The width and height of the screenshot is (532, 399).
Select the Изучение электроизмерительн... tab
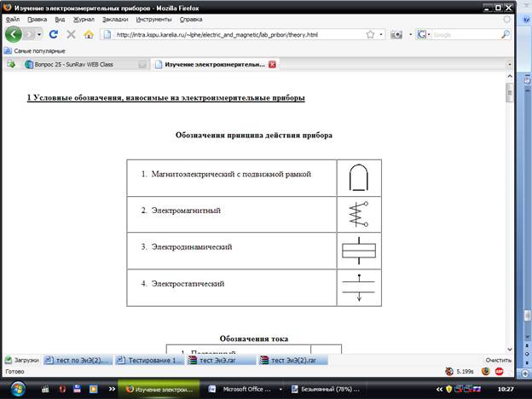(x=215, y=64)
